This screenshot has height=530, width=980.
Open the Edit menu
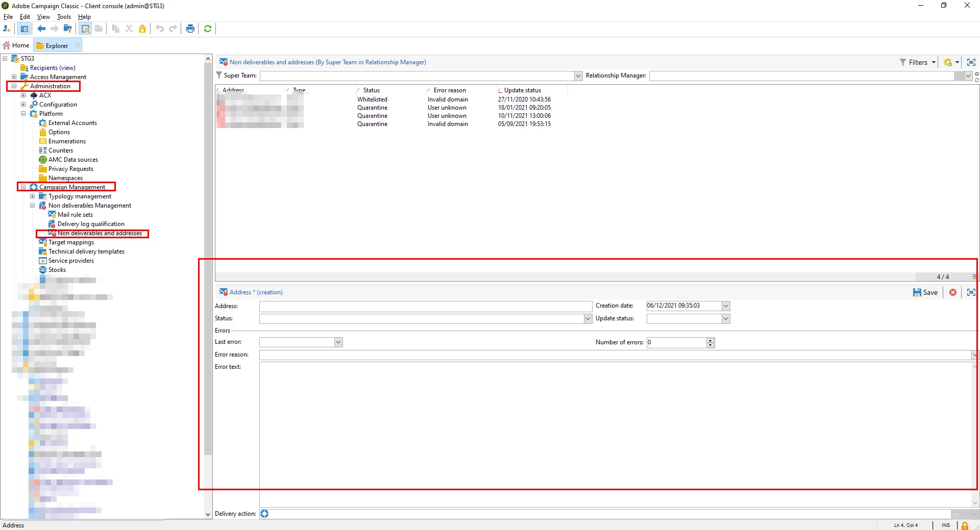(24, 17)
